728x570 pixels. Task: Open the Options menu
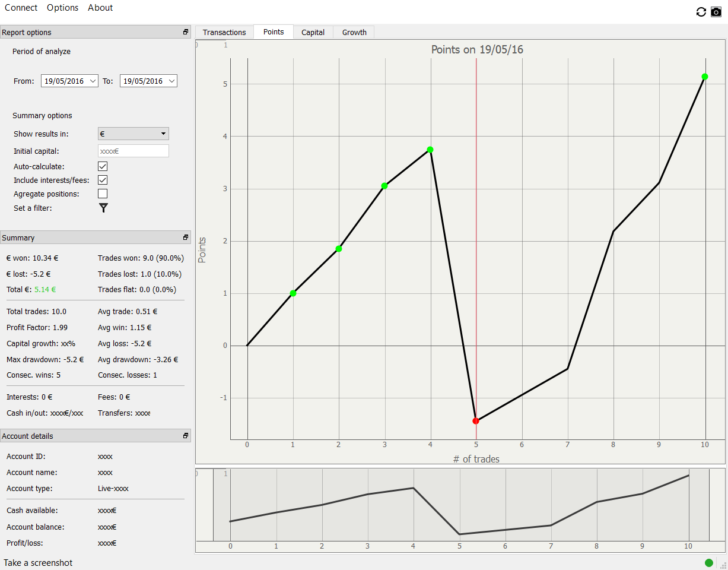point(62,8)
